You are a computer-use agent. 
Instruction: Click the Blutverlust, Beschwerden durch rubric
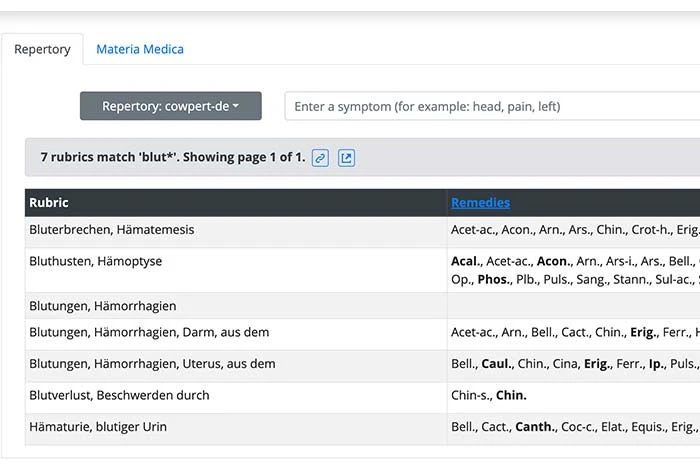tap(120, 395)
